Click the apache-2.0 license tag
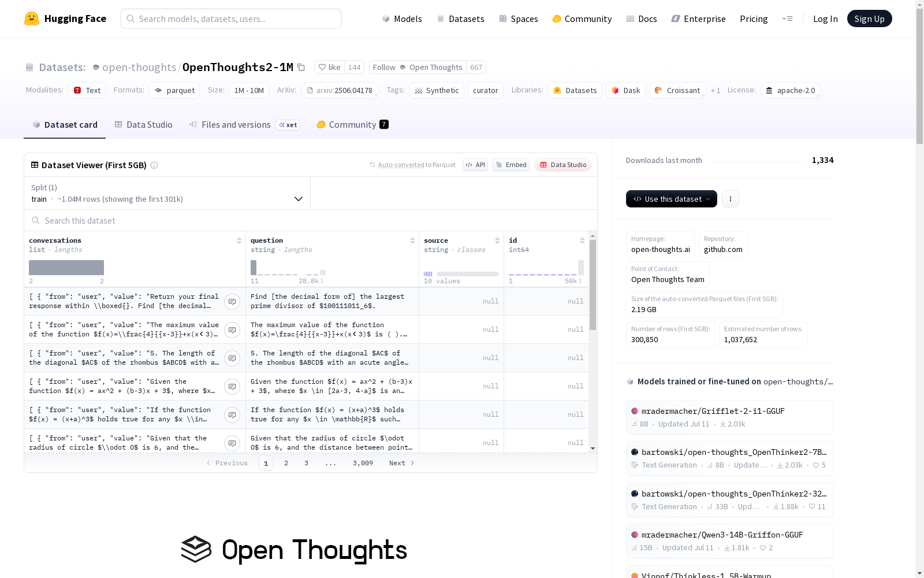924x578 pixels. click(x=790, y=90)
